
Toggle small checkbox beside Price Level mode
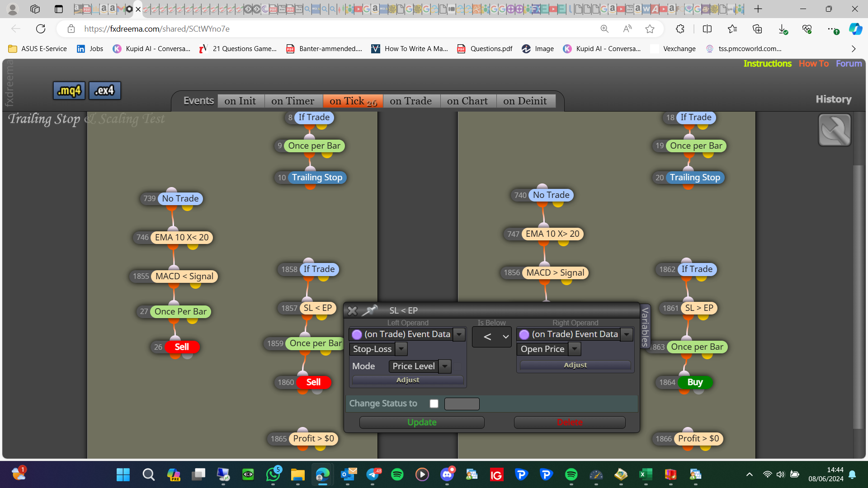click(458, 366)
